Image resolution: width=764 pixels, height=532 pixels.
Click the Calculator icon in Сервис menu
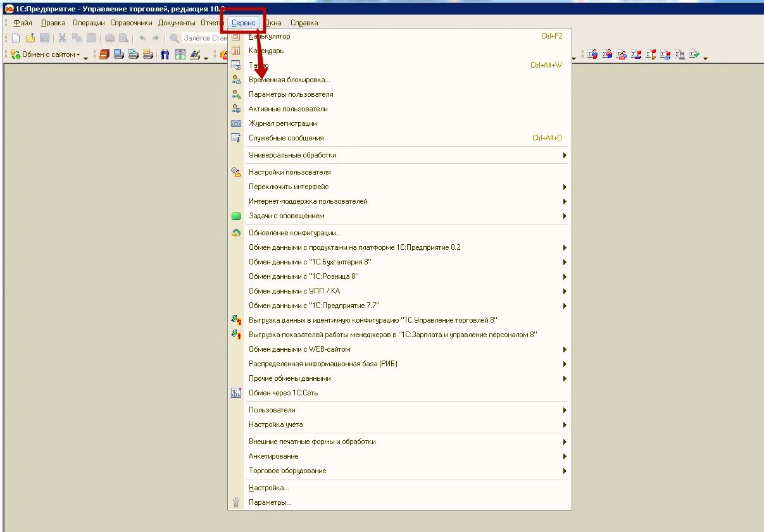click(236, 36)
